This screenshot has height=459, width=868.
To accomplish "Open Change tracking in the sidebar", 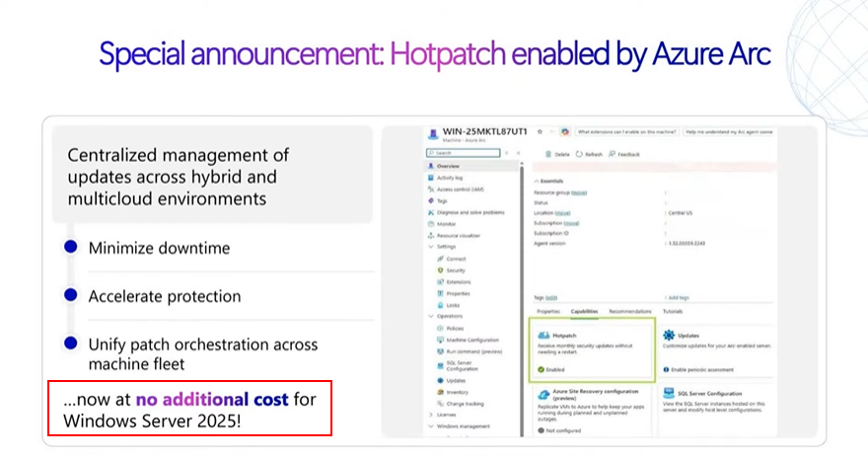I will (x=465, y=404).
